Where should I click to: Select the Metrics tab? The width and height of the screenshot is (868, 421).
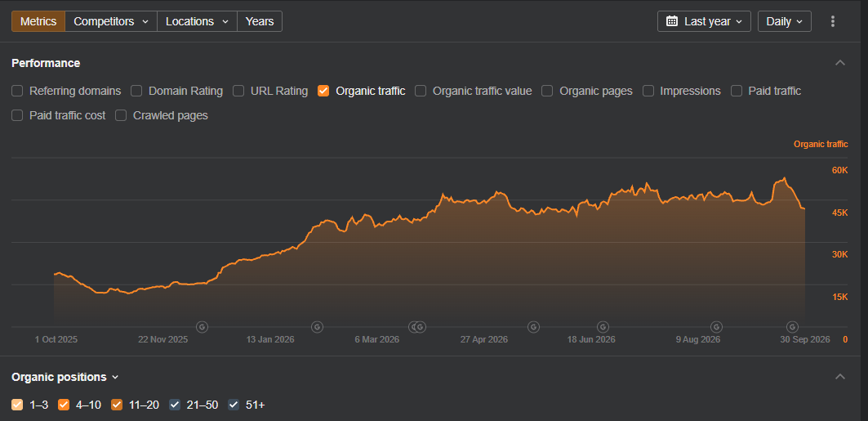[x=38, y=21]
